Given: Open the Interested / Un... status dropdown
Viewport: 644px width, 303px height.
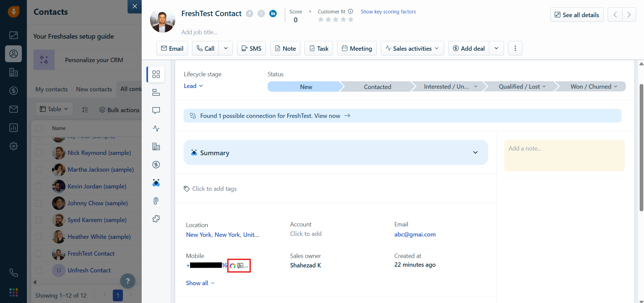Looking at the screenshot, I should click(x=476, y=87).
